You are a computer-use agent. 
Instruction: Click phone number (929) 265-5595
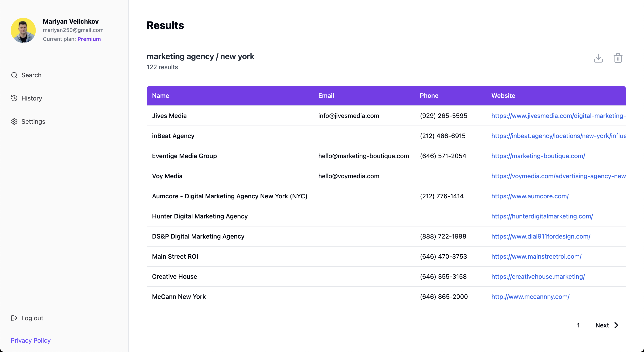point(443,116)
